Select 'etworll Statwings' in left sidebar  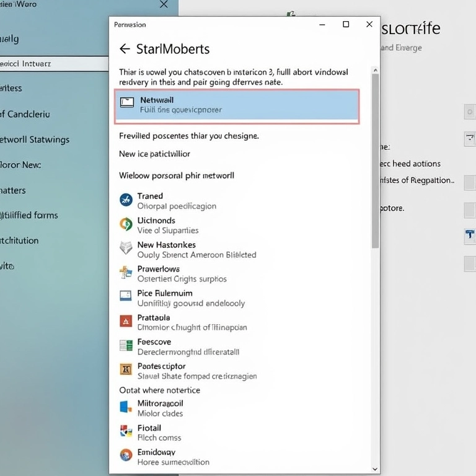35,139
